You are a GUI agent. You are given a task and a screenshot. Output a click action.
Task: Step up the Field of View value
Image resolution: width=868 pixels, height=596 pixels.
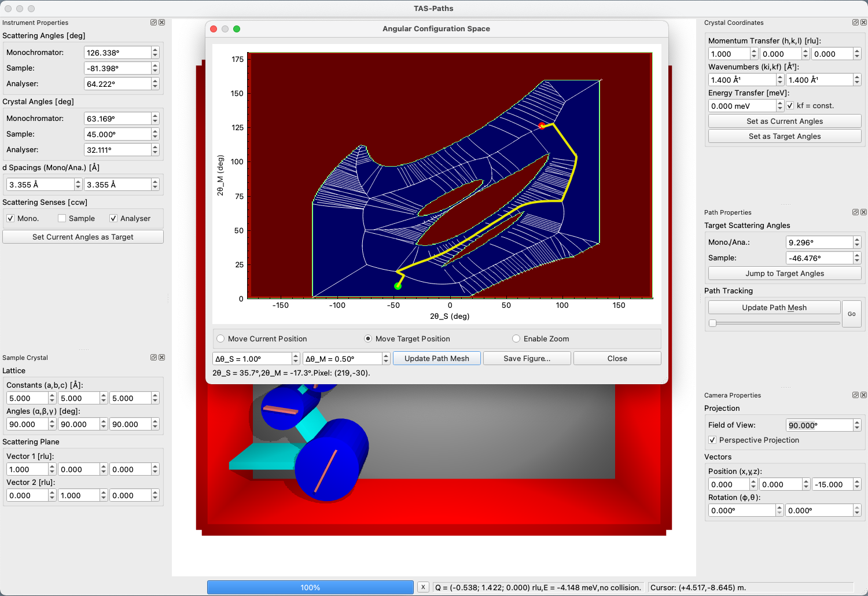pyautogui.click(x=857, y=422)
